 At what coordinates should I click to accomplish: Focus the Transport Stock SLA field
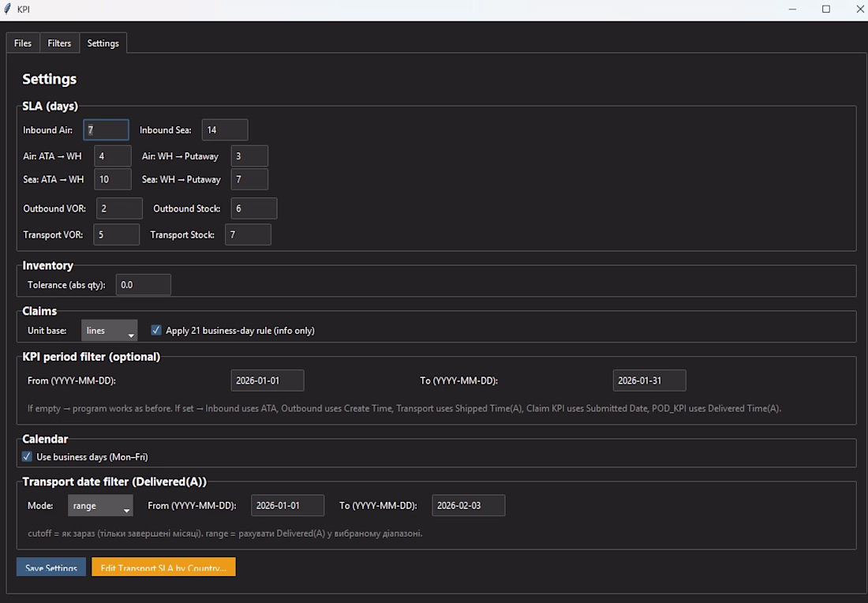coord(248,234)
